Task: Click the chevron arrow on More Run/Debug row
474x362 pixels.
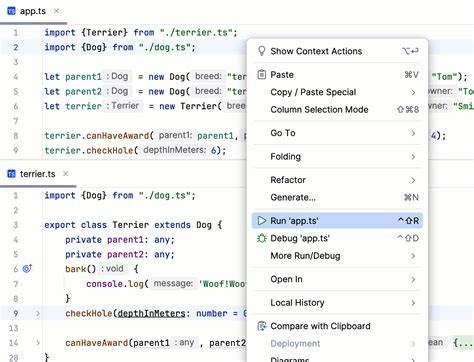Action: 413,256
